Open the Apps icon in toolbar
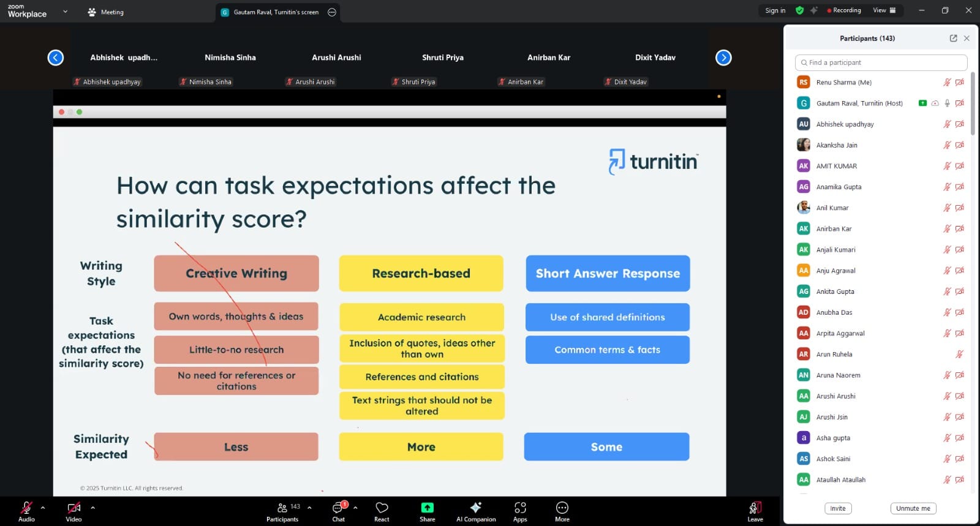This screenshot has height=526, width=980. 520,508
